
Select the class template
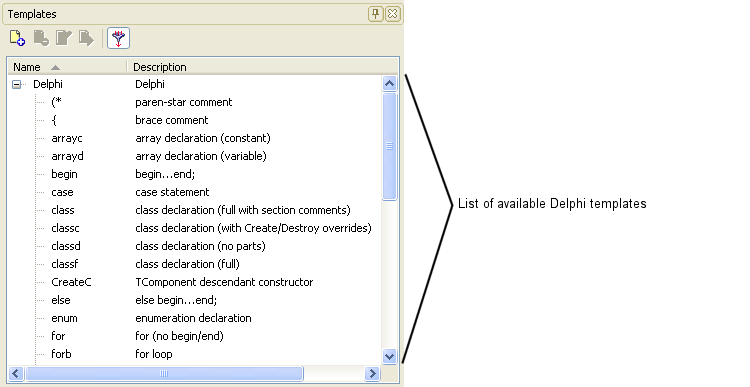click(63, 210)
